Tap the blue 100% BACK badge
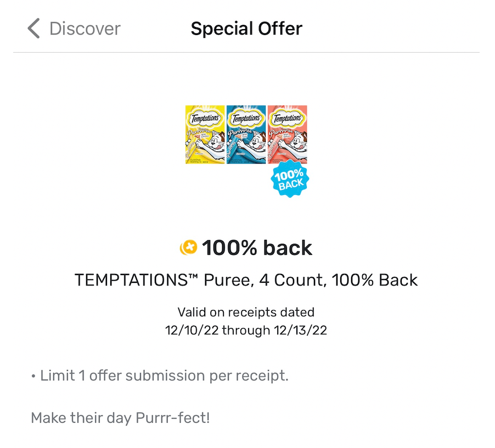495x448 pixels. tap(290, 180)
